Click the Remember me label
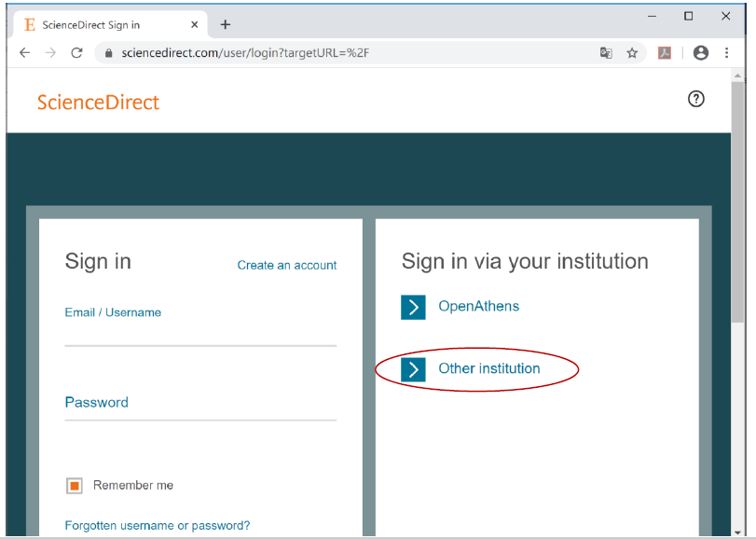This screenshot has width=756, height=539. (x=133, y=485)
